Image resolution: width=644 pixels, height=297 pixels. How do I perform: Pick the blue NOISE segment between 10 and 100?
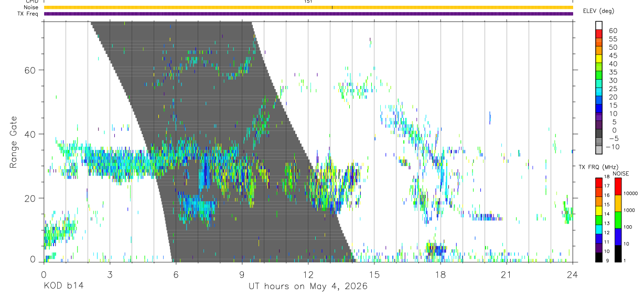(x=618, y=237)
